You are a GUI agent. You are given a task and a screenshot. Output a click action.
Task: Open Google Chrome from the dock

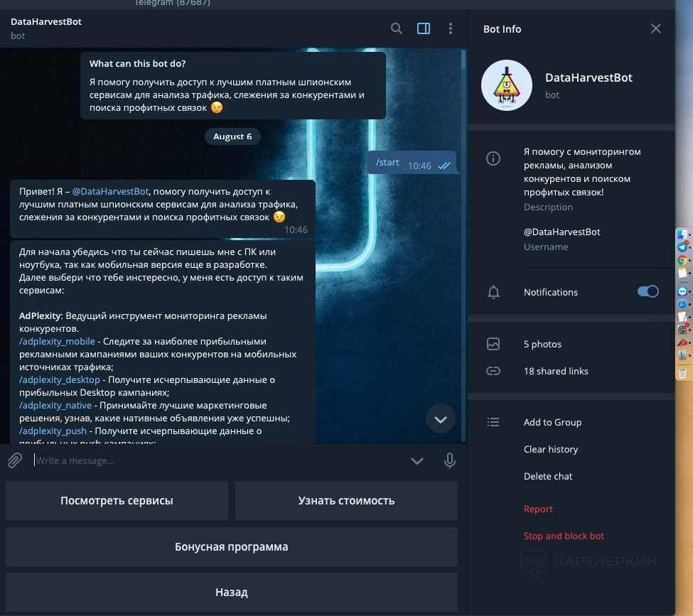682,260
